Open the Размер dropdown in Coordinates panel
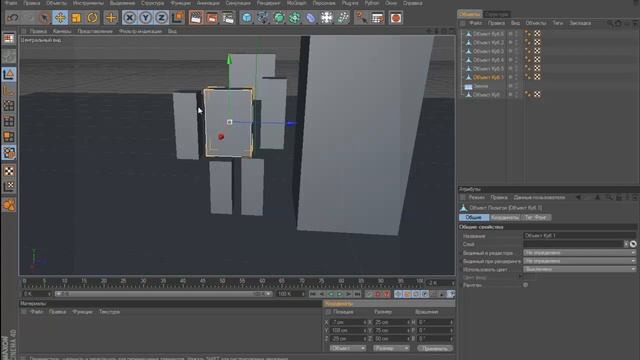The width and height of the screenshot is (640, 360). (x=391, y=348)
